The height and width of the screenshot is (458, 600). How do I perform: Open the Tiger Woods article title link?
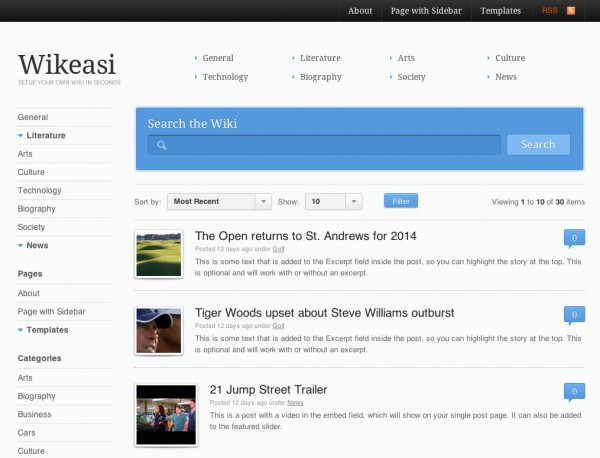324,313
